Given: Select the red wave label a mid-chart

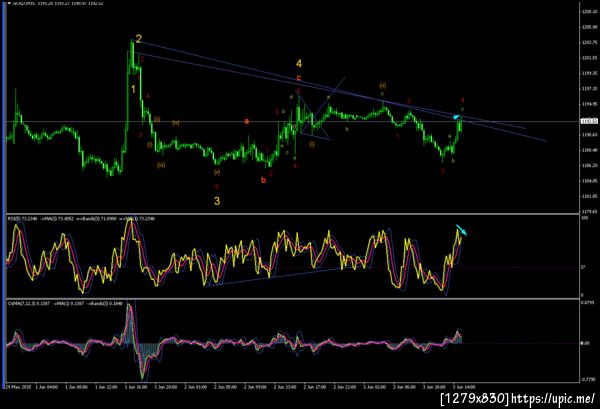Looking at the screenshot, I should [247, 121].
